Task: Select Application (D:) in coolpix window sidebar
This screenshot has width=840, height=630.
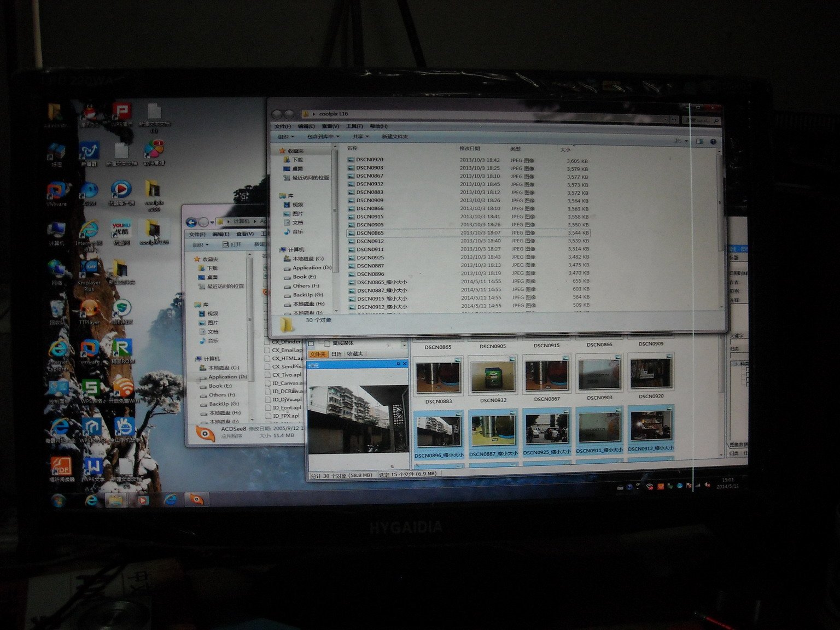Action: click(308, 268)
